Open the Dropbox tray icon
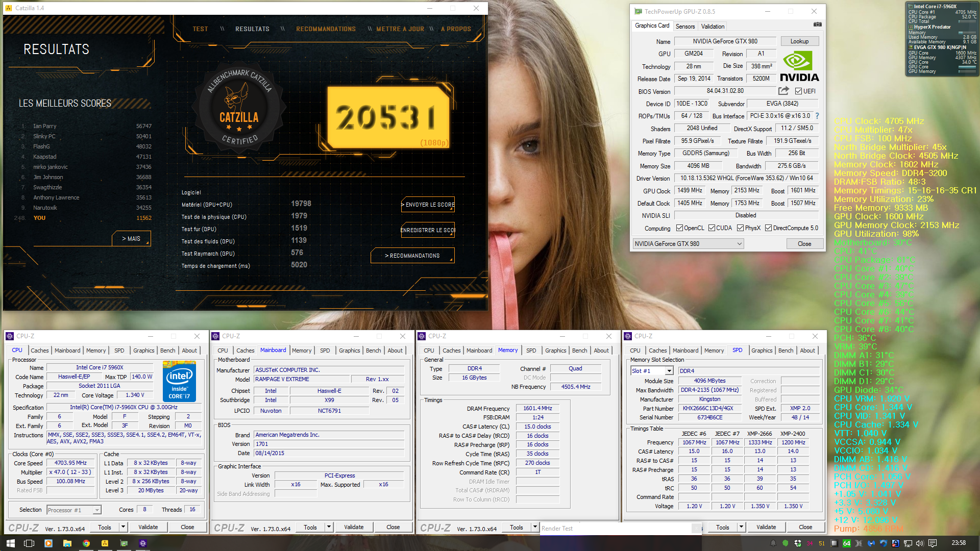 [797, 543]
